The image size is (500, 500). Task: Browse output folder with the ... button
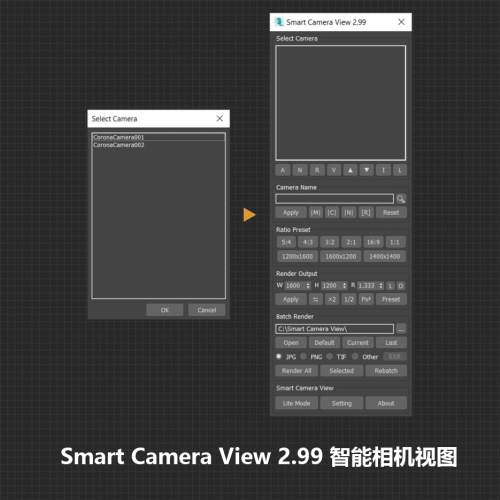(x=401, y=329)
